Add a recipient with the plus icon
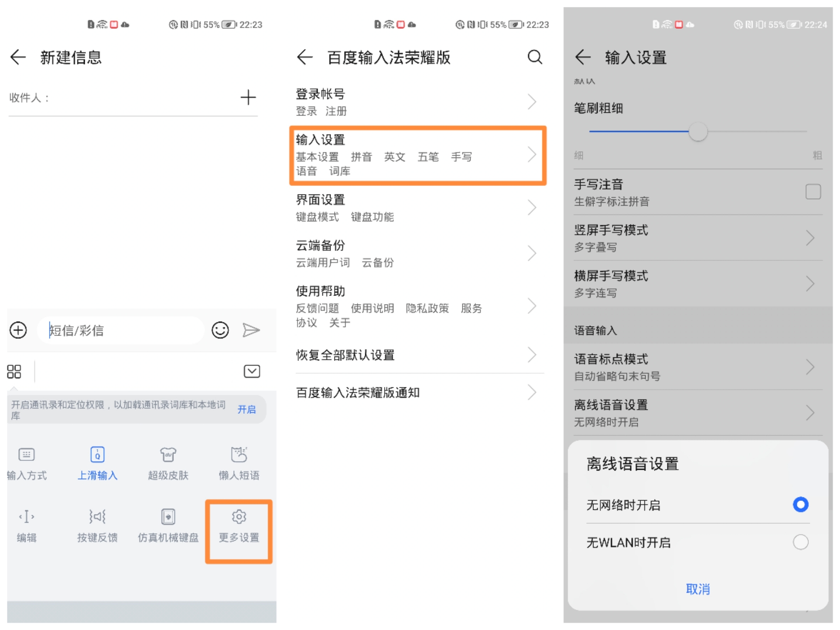Image resolution: width=840 pixels, height=630 pixels. [x=248, y=97]
